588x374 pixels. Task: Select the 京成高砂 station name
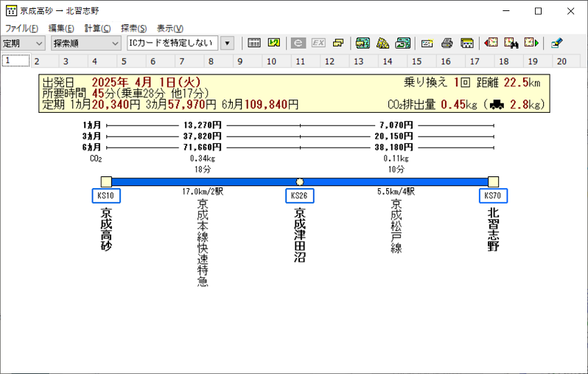tap(106, 229)
